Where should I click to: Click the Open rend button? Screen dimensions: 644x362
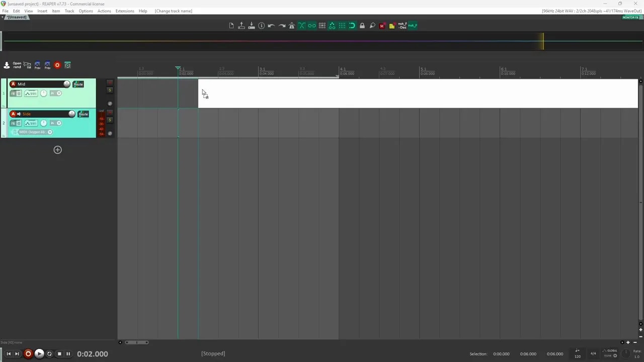click(17, 65)
